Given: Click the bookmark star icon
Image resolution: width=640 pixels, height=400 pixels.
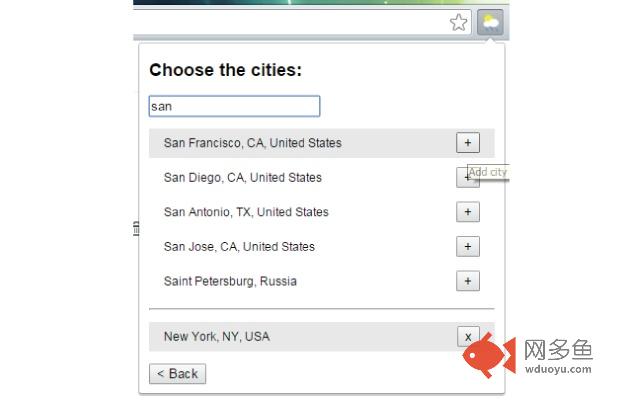Looking at the screenshot, I should (x=458, y=23).
